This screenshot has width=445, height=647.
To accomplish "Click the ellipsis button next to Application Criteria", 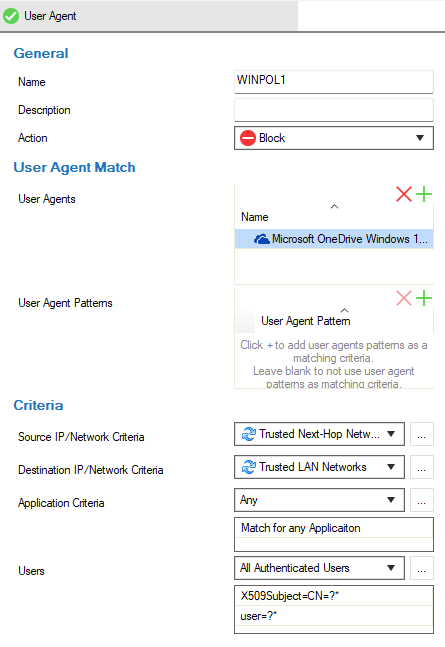I will point(421,500).
